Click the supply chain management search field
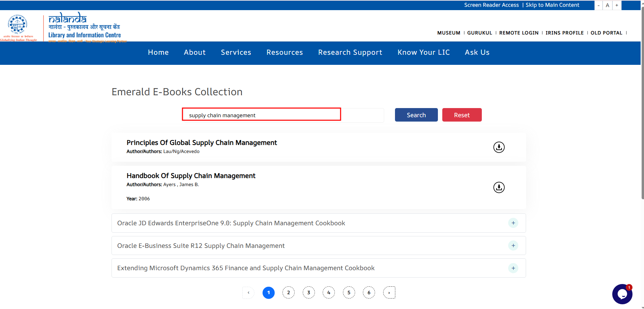Image resolution: width=644 pixels, height=309 pixels. [x=261, y=115]
